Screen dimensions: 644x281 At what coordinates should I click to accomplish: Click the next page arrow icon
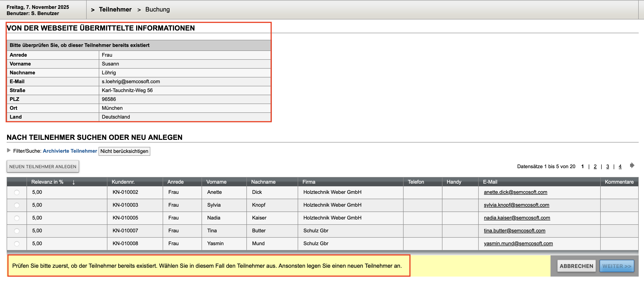pos(632,165)
